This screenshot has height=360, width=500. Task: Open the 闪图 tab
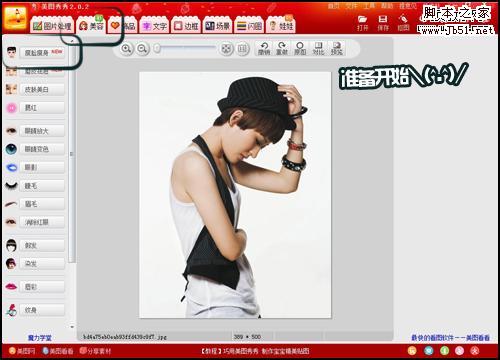[x=249, y=26]
